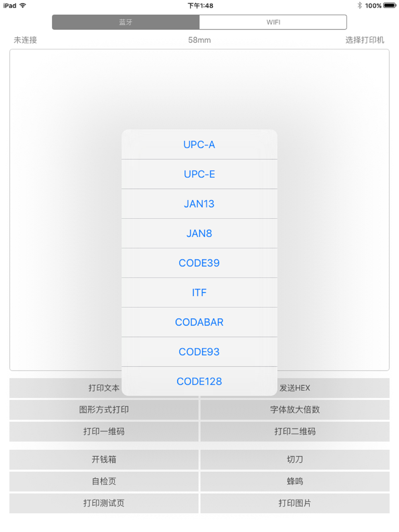399x532 pixels.
Task: Tap the 切刀 button
Action: point(295,459)
